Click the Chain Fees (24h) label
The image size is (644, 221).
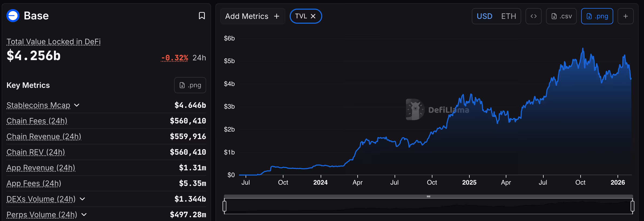(x=37, y=121)
